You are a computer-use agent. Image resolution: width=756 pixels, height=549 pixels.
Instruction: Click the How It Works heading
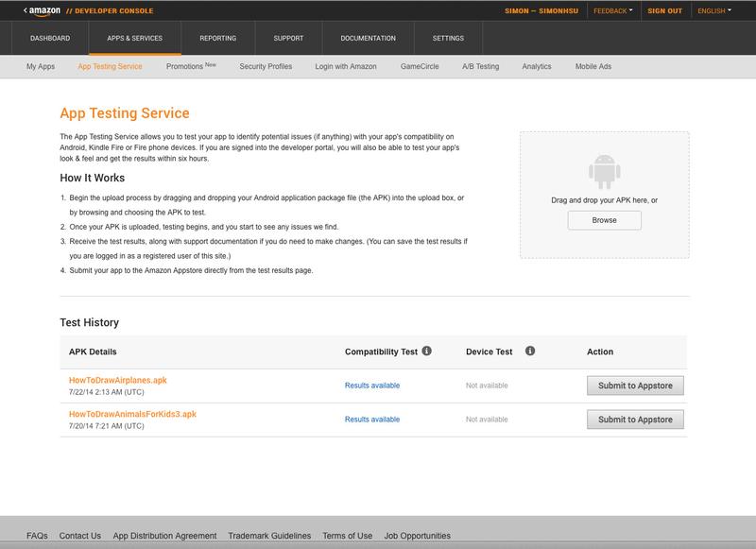(x=92, y=178)
